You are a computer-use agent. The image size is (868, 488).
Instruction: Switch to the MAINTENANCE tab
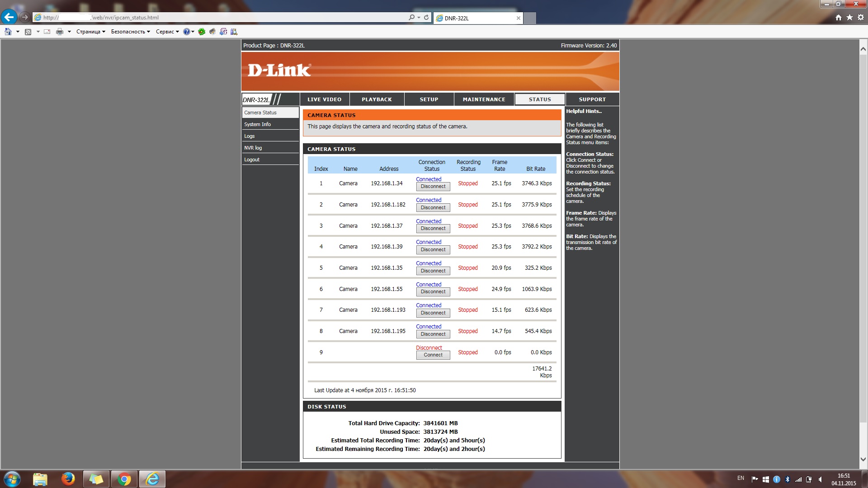[484, 99]
